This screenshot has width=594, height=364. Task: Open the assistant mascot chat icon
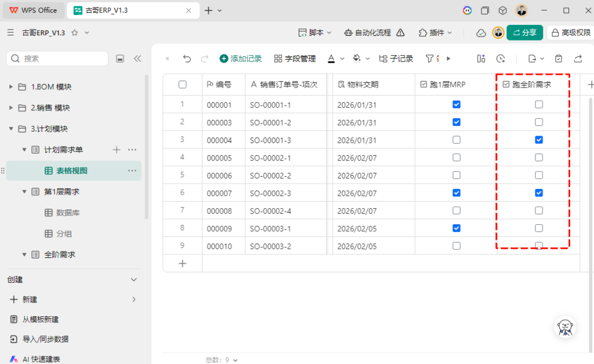tap(565, 327)
